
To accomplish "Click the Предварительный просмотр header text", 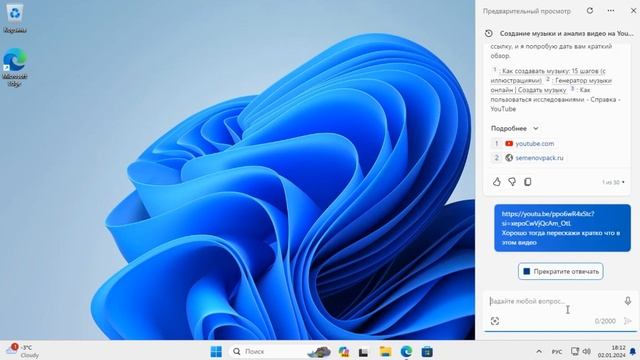I will 527,11.
